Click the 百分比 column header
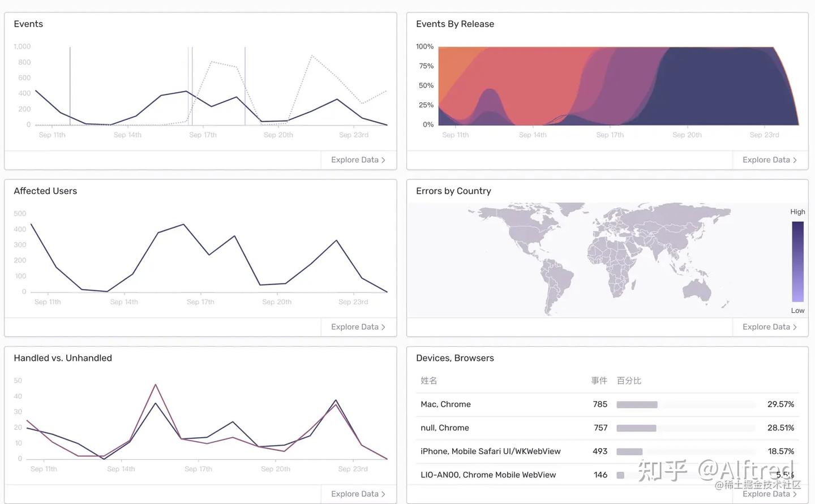Viewport: 815px width, 504px height. [x=629, y=381]
